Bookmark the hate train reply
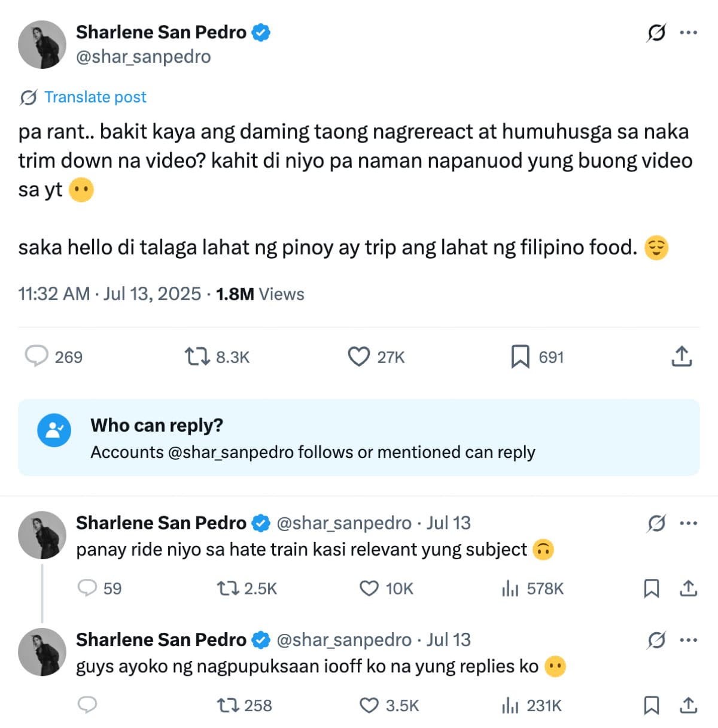This screenshot has height=728, width=718. point(652,589)
